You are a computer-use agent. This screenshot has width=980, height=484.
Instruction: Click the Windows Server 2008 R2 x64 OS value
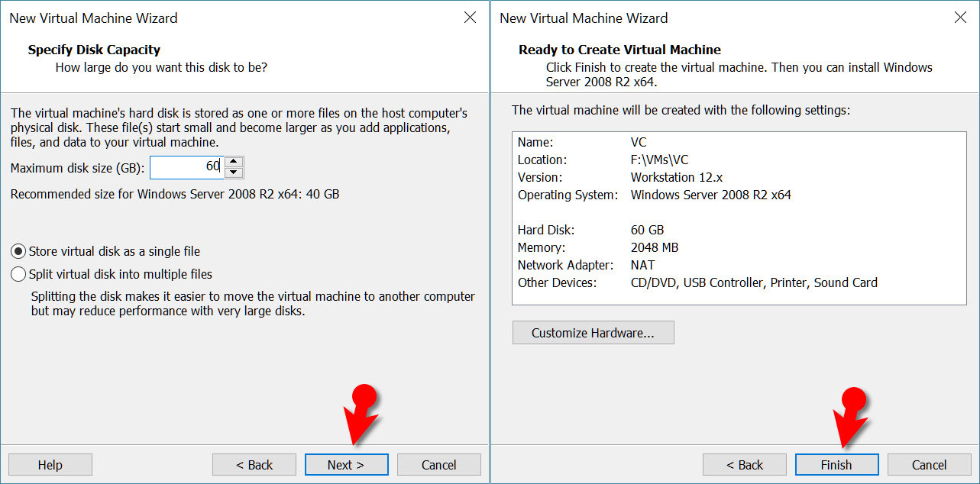tap(710, 195)
